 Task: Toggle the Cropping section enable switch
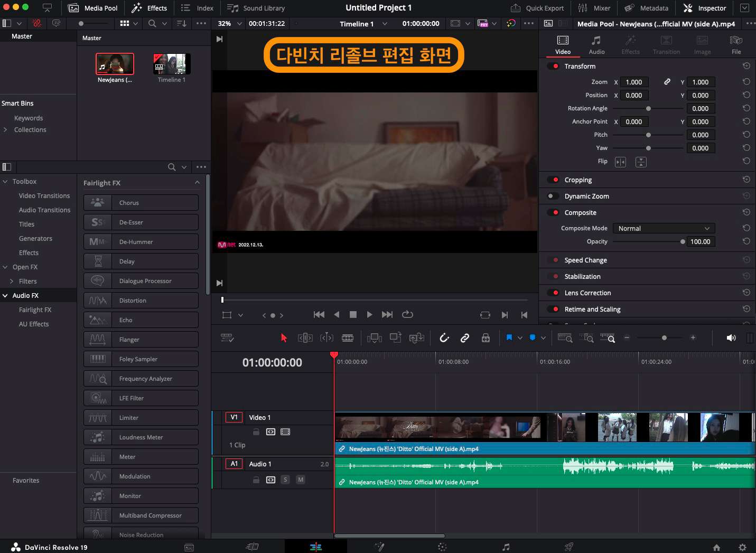click(x=553, y=180)
